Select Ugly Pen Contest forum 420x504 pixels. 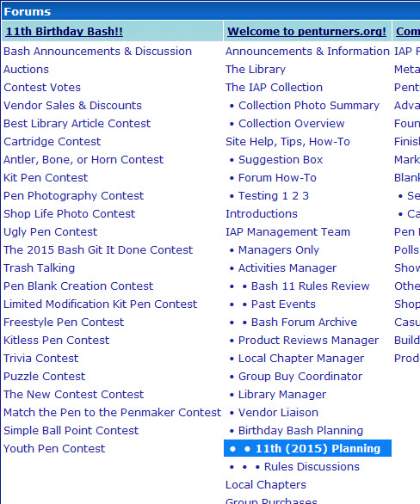point(51,231)
